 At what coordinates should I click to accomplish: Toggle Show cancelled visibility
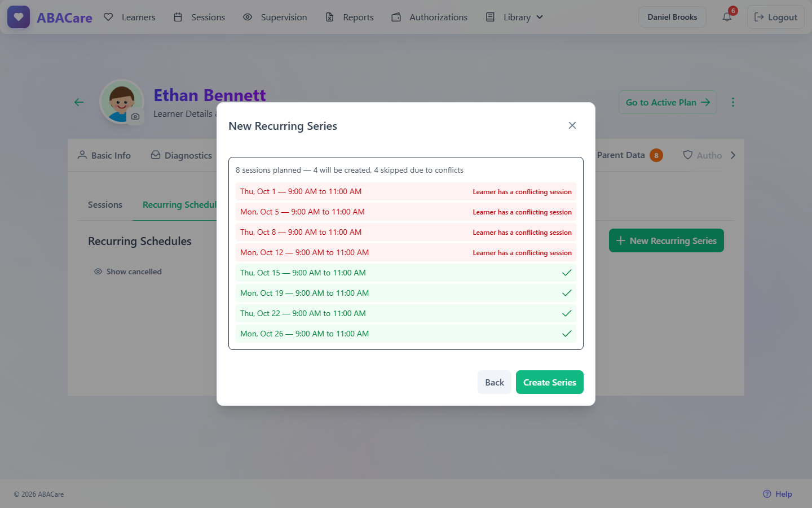click(128, 271)
